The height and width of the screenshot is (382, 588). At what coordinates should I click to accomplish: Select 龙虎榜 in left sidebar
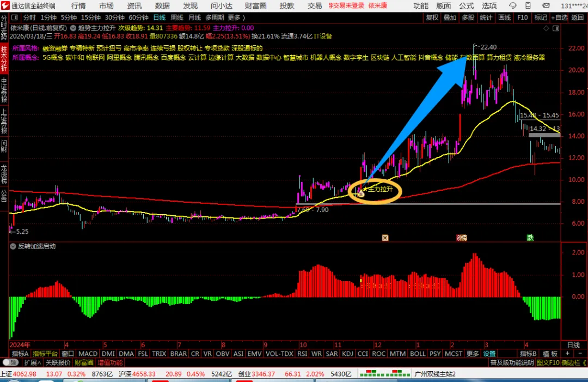[4, 173]
